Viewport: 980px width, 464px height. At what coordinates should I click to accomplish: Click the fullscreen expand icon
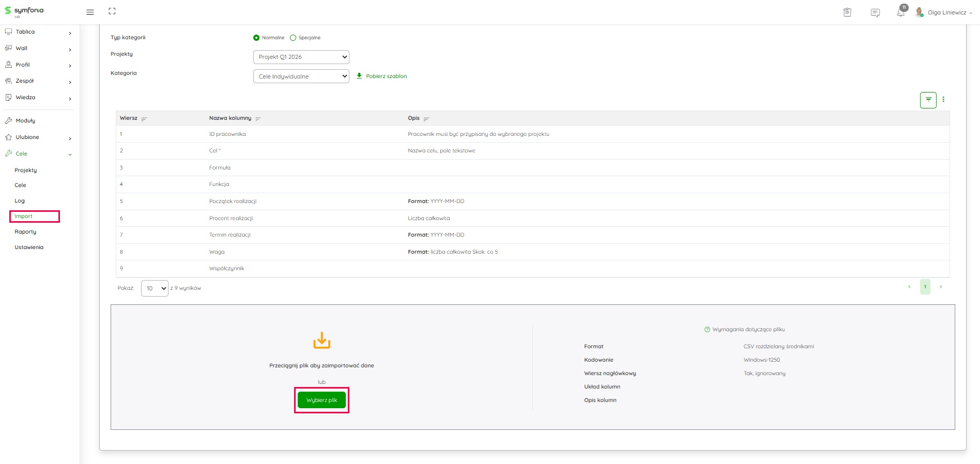pos(112,11)
